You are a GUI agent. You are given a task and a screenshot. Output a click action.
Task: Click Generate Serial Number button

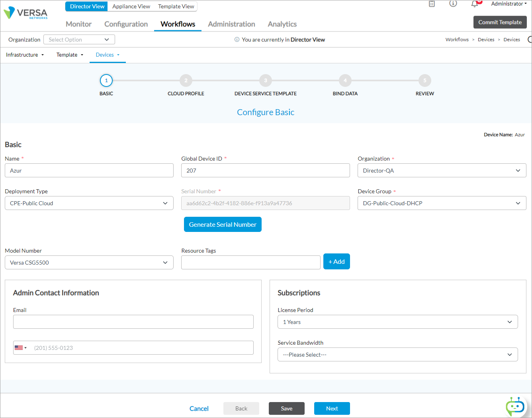click(223, 224)
